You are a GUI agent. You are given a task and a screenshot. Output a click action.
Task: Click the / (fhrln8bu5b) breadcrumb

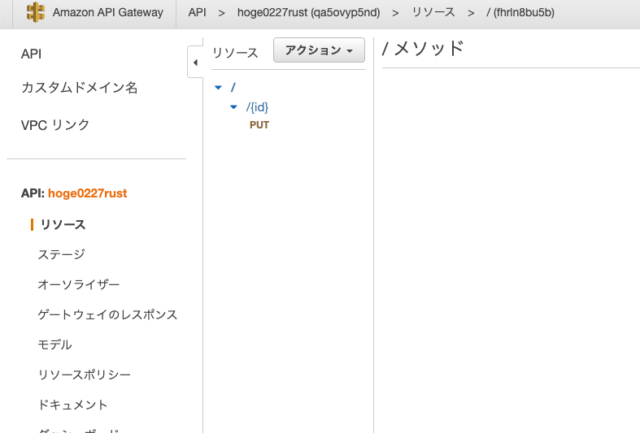coord(520,13)
